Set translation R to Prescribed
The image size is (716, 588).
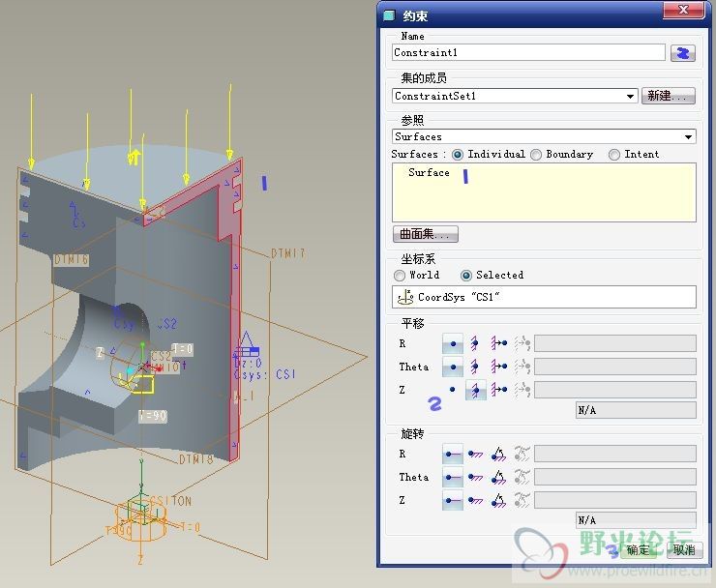click(x=499, y=343)
